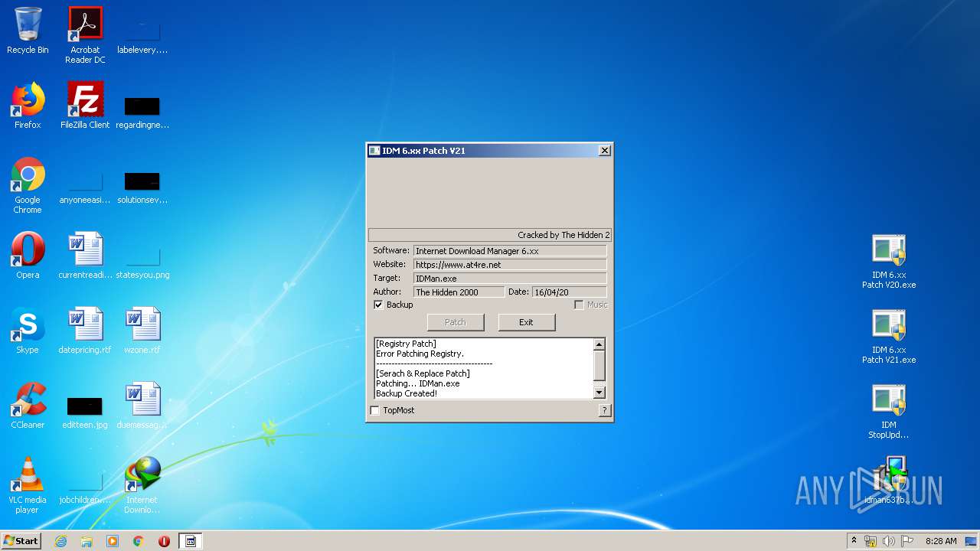Open Chrome from the taskbar
Viewport: 980px width, 551px height.
click(x=139, y=541)
